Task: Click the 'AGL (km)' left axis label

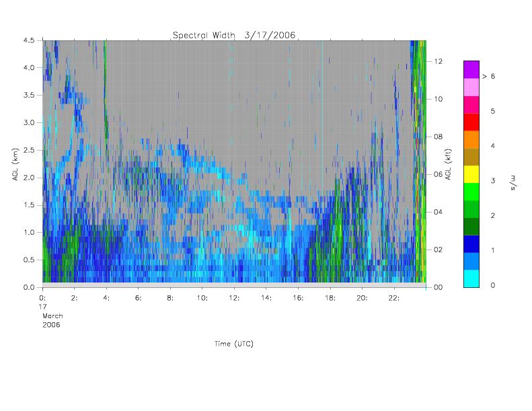Action: [15, 164]
